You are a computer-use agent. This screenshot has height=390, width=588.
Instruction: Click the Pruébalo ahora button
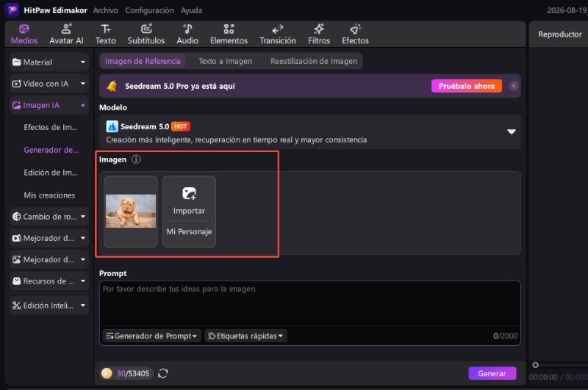point(467,86)
